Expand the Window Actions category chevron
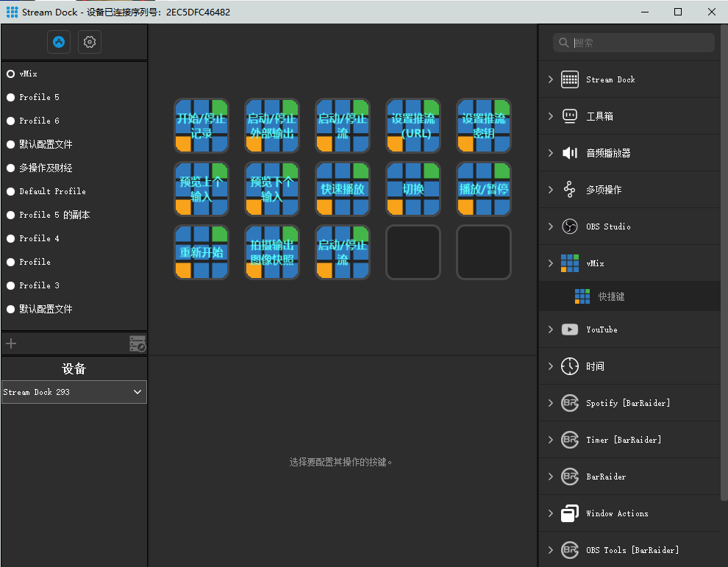Image resolution: width=728 pixels, height=567 pixels. tap(551, 513)
